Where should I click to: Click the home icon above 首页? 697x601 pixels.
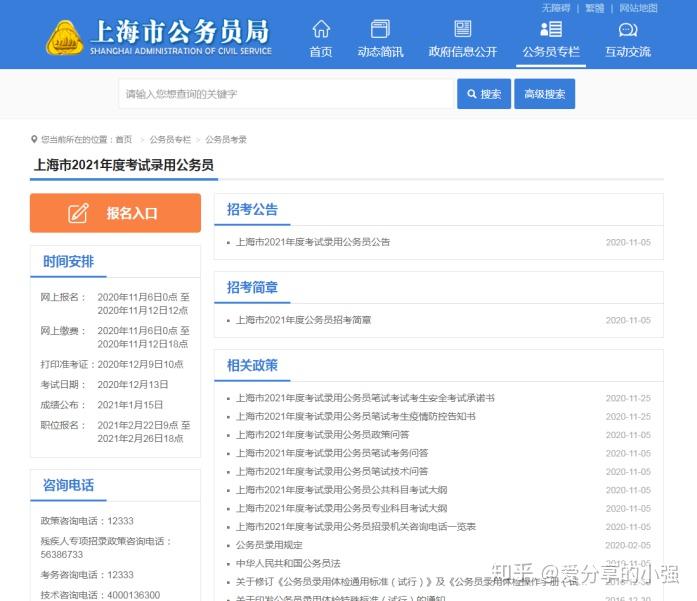[321, 29]
